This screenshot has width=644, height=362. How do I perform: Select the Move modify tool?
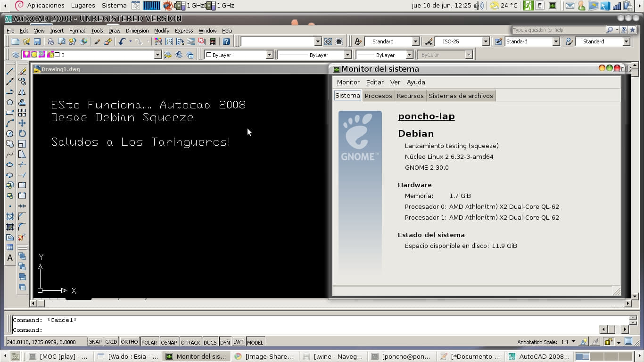coord(22,123)
